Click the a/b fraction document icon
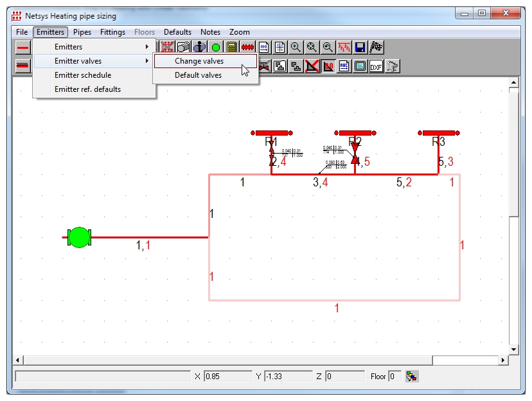Viewport: 532px width, 401px height. 279,47
